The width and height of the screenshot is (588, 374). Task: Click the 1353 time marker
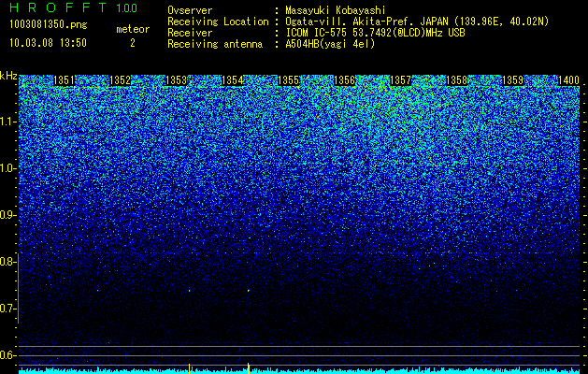click(176, 80)
